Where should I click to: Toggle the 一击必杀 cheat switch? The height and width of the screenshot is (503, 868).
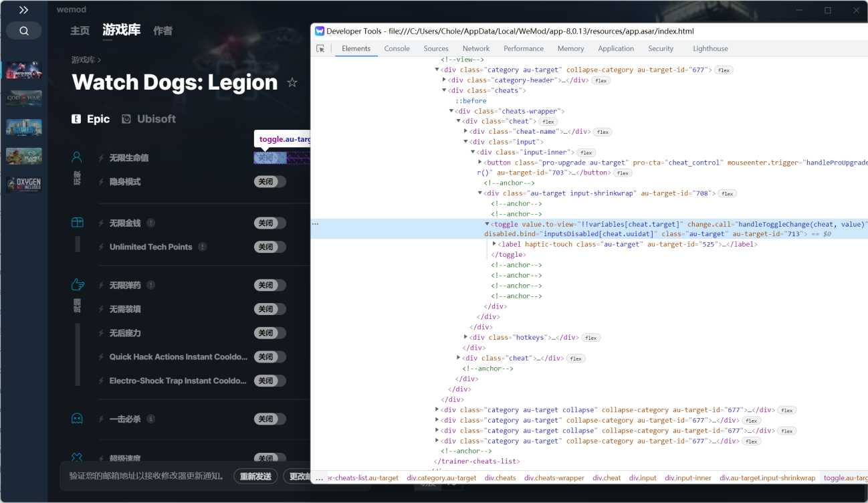(270, 419)
